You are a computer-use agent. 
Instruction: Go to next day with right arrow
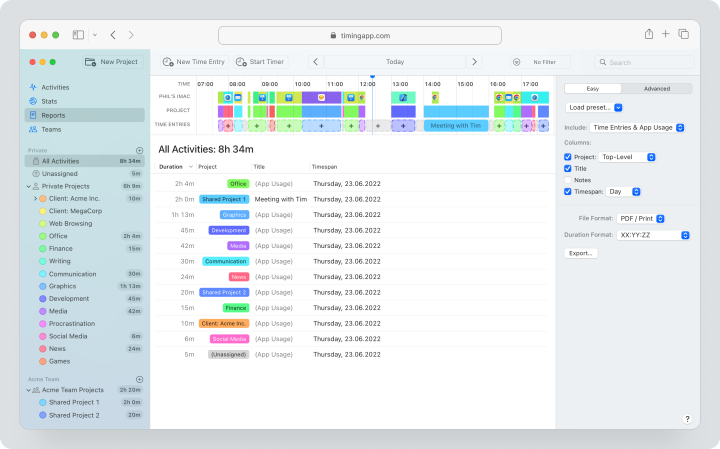(x=474, y=62)
